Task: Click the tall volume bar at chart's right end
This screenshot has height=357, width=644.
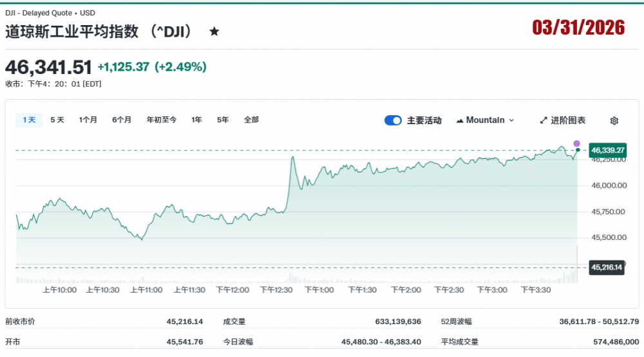Action: 577,265
